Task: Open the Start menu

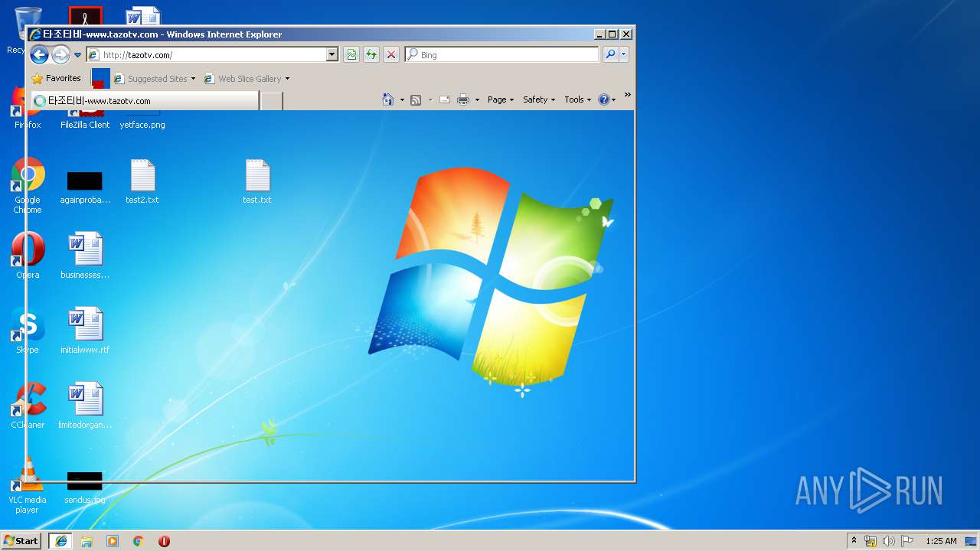Action: tap(21, 540)
